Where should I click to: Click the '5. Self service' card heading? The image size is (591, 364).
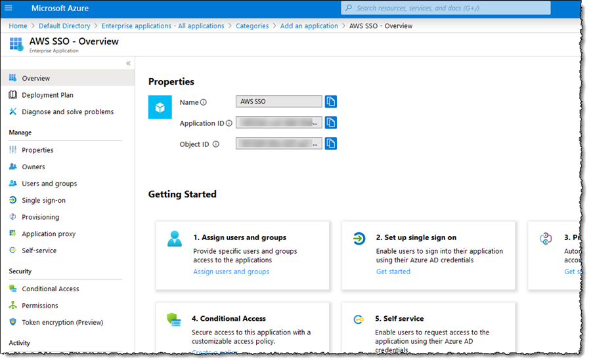[399, 319]
